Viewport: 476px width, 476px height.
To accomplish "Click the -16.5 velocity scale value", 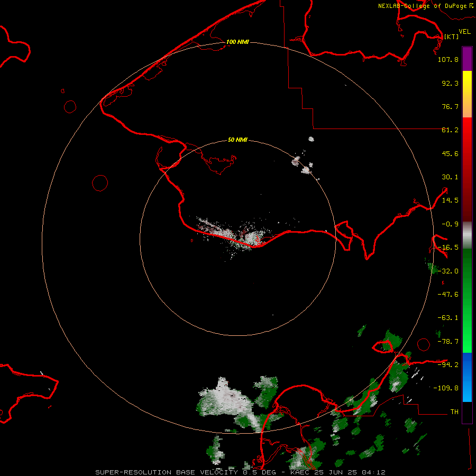I will click(448, 248).
